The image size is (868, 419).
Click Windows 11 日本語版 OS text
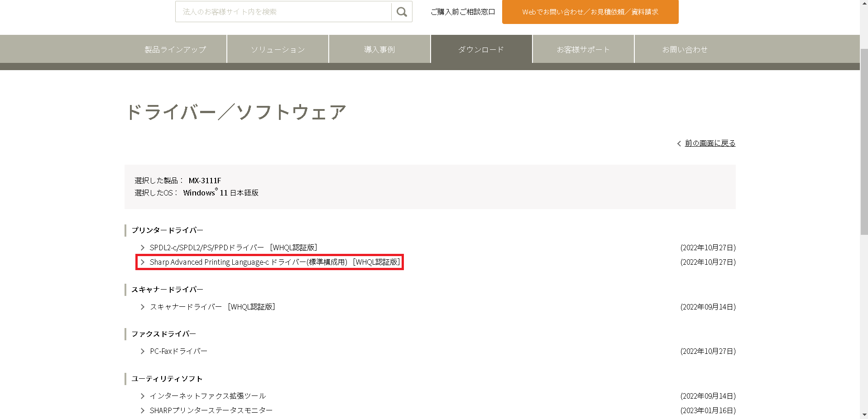click(x=221, y=193)
